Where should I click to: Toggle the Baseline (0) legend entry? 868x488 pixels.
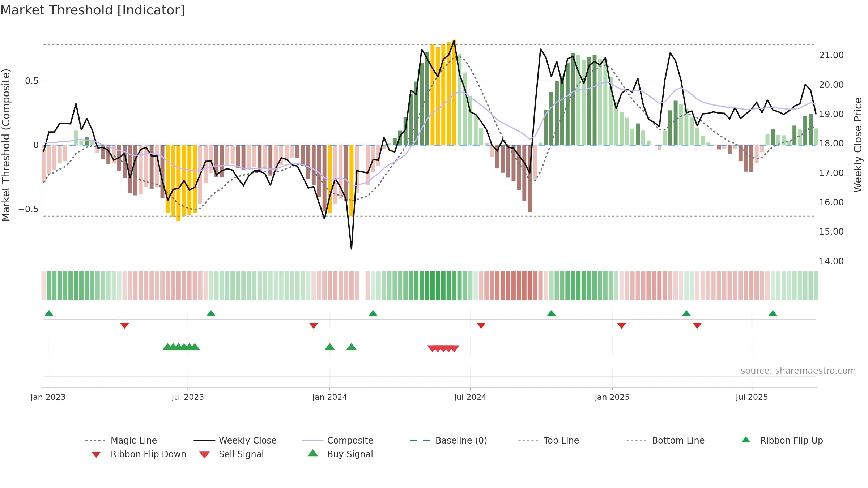coord(448,440)
